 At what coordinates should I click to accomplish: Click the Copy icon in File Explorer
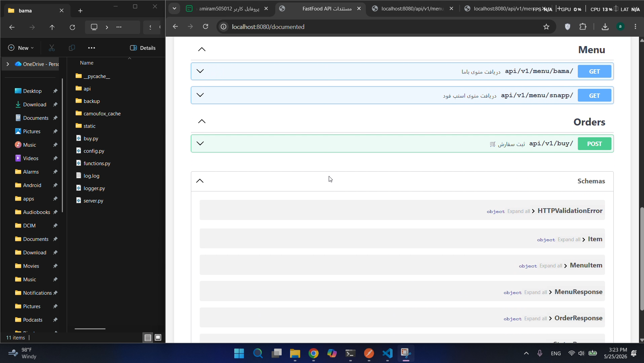[x=72, y=48]
